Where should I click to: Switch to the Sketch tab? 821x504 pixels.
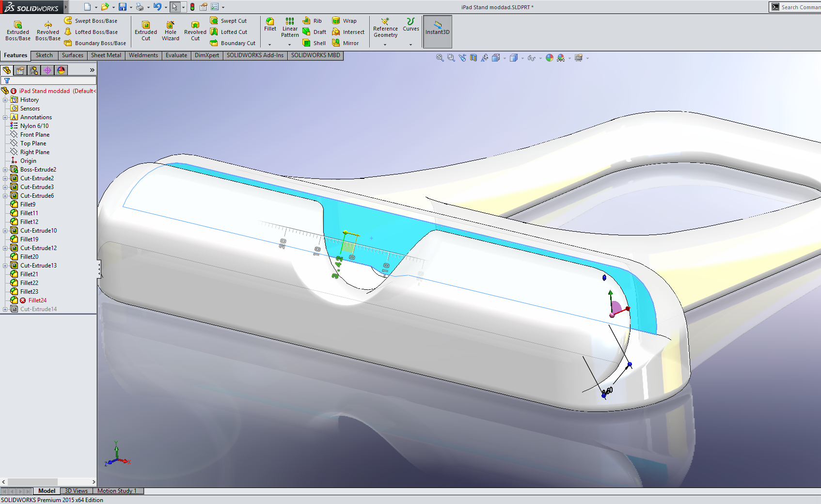(44, 55)
